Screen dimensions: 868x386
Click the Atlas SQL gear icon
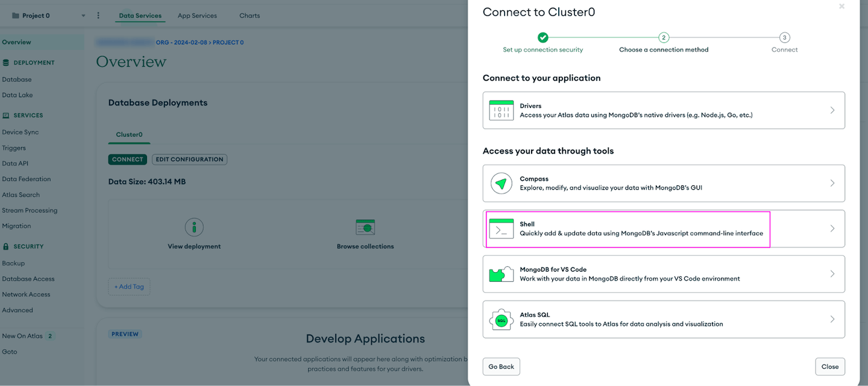(x=501, y=320)
